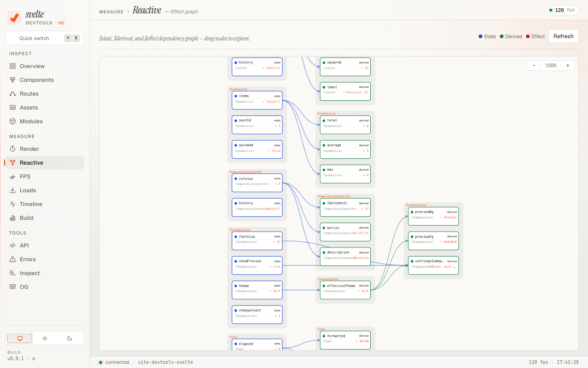This screenshot has height=368, width=588.
Task: Click the Routes icon in sidebar
Action: 13,94
